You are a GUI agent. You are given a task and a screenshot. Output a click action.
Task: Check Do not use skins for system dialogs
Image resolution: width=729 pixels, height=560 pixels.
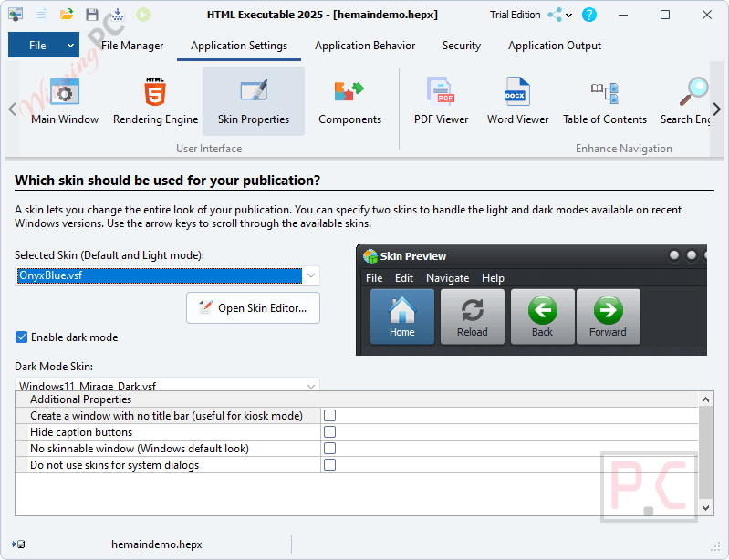click(329, 465)
